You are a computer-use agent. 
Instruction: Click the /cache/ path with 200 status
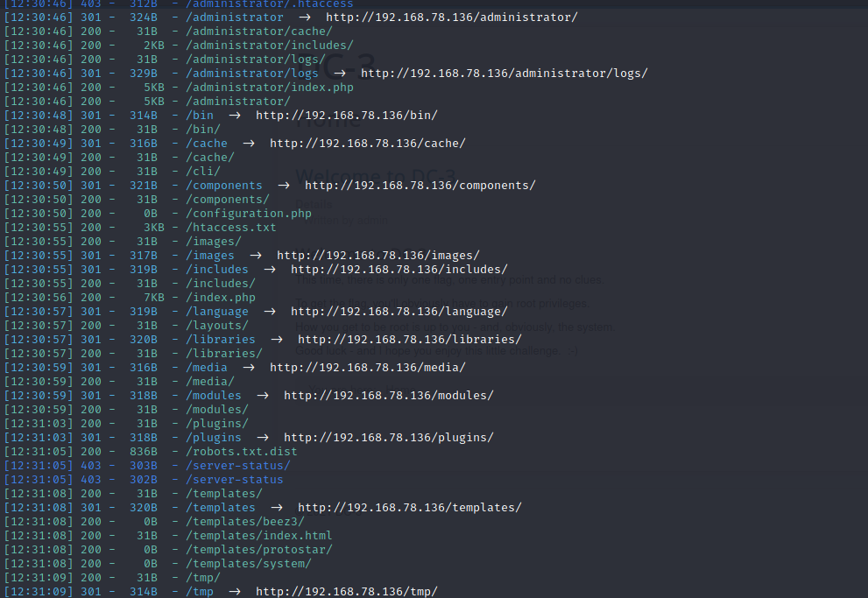[x=210, y=158]
